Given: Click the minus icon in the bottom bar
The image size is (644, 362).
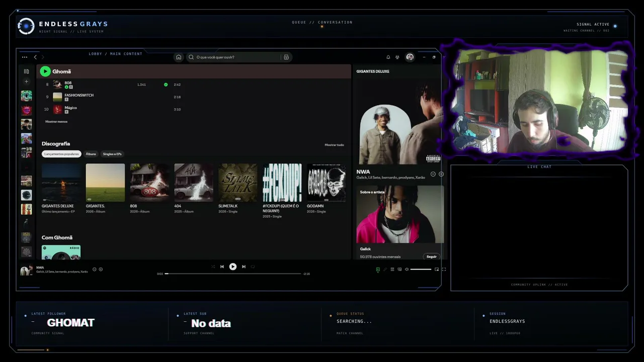Looking at the screenshot, I should (x=94, y=269).
